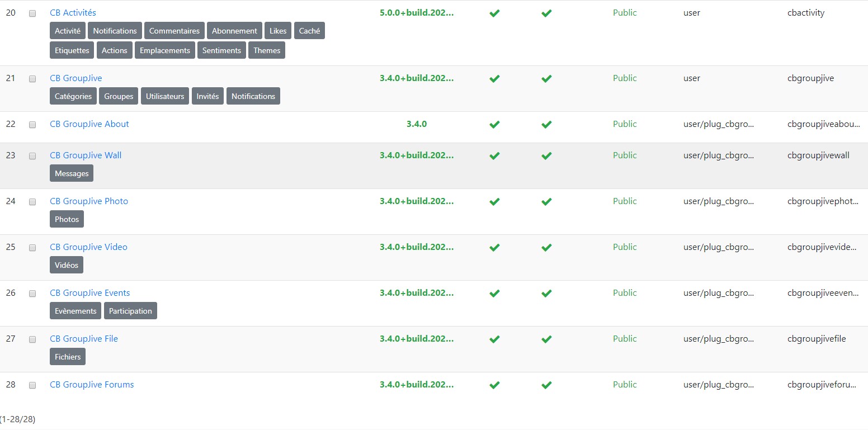The image size is (868, 430).
Task: Click published checkmark in CB GroupJive row 21
Action: 546,78
